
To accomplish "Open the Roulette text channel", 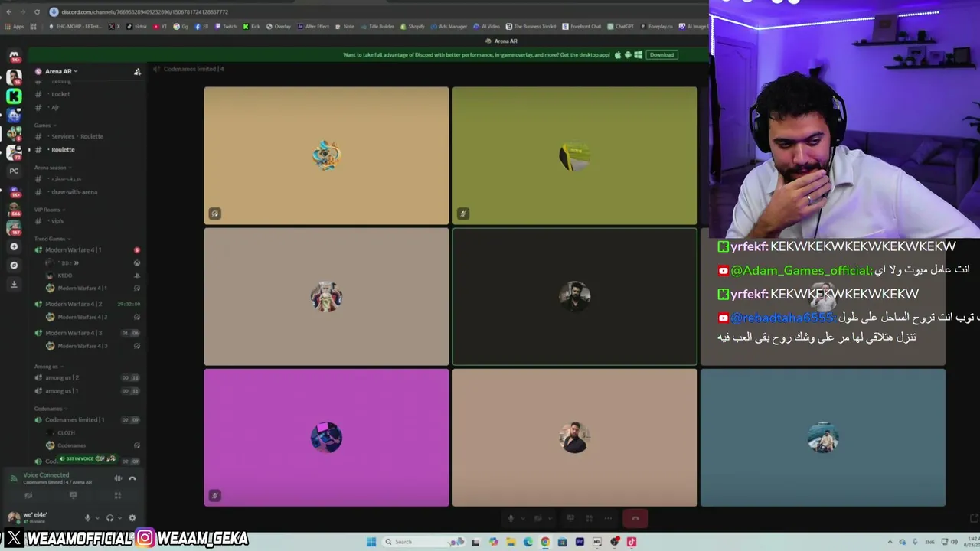I will tap(88, 150).
